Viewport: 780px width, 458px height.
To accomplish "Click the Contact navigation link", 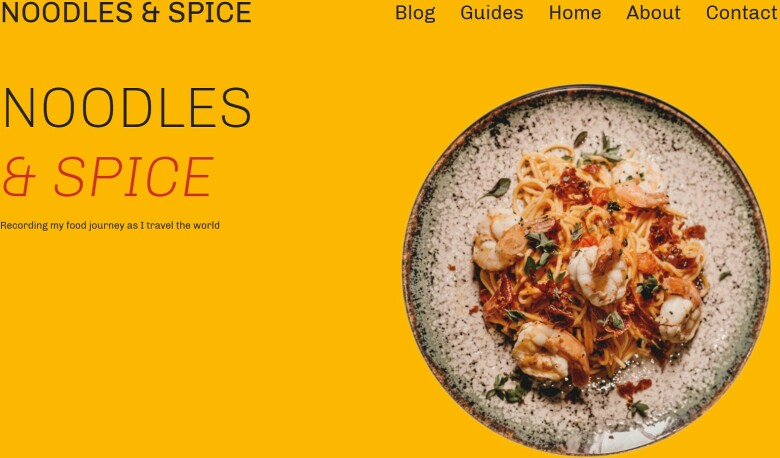I will 741,12.
